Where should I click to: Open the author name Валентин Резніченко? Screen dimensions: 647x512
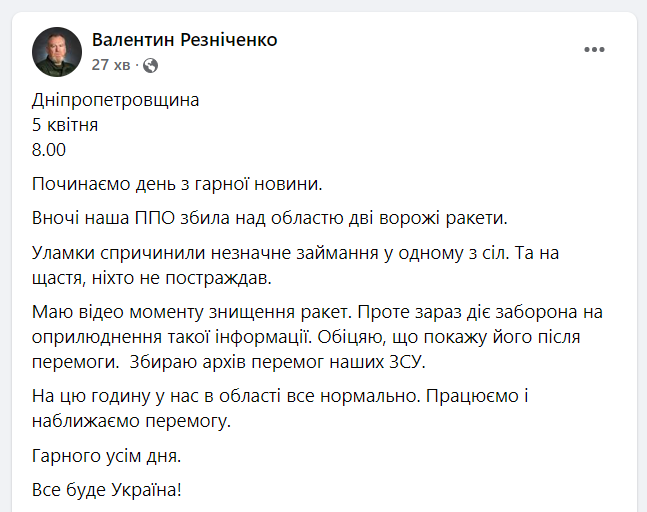click(184, 40)
